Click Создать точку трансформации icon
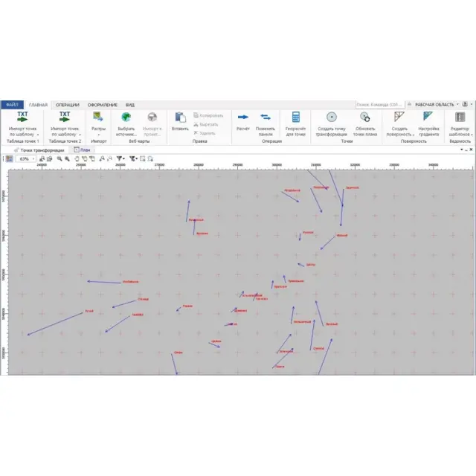 pos(331,118)
